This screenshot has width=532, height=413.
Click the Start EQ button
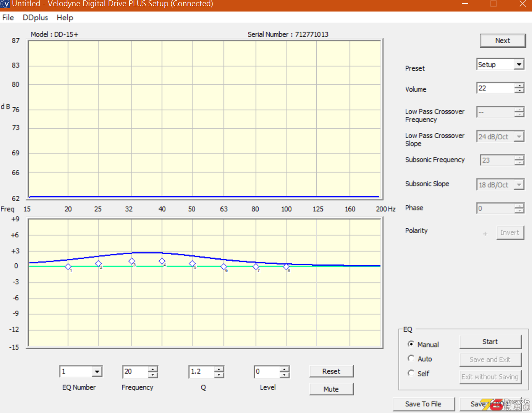(x=490, y=342)
